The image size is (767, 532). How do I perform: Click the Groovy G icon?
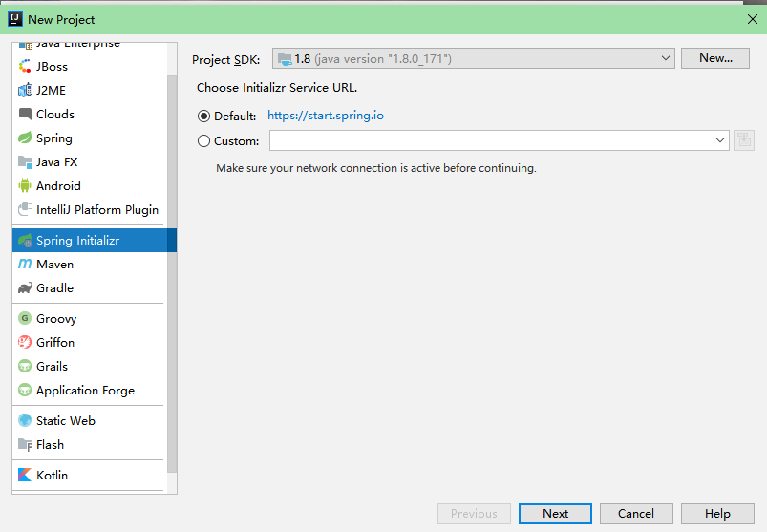click(25, 318)
